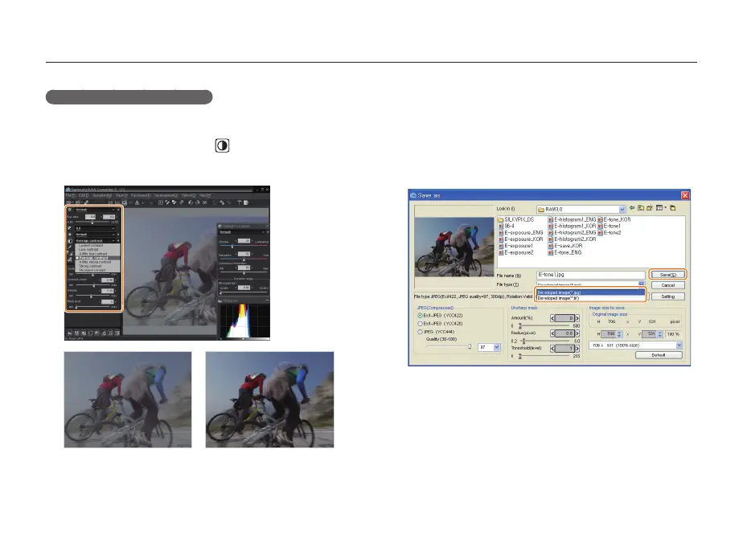
Task: Pick Strongest contrast in the tone list
Action: point(98,270)
